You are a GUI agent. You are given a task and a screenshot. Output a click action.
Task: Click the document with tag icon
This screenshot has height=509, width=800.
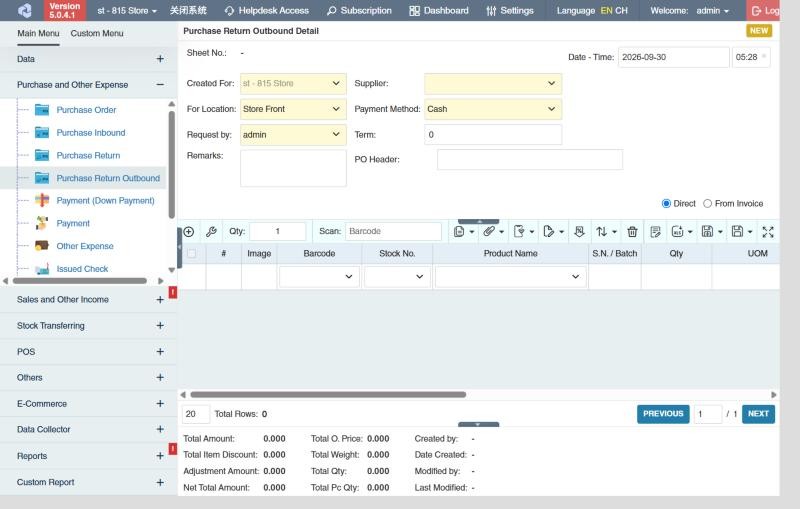pos(519,232)
